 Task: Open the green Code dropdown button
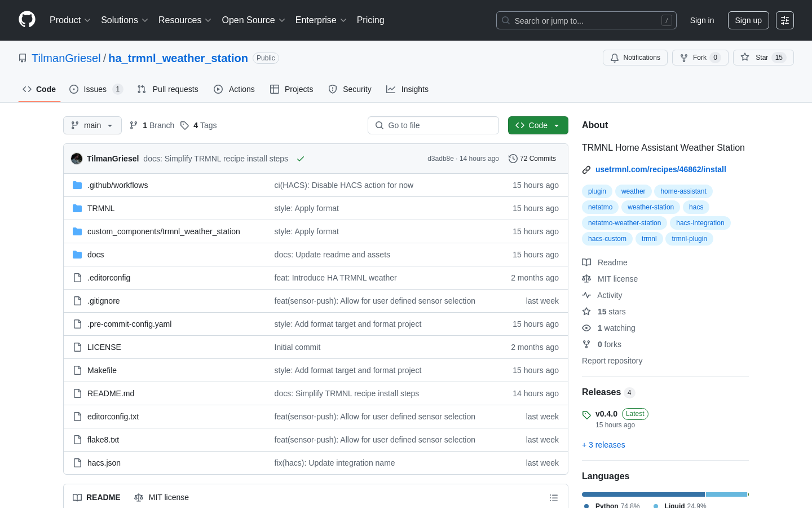538,125
